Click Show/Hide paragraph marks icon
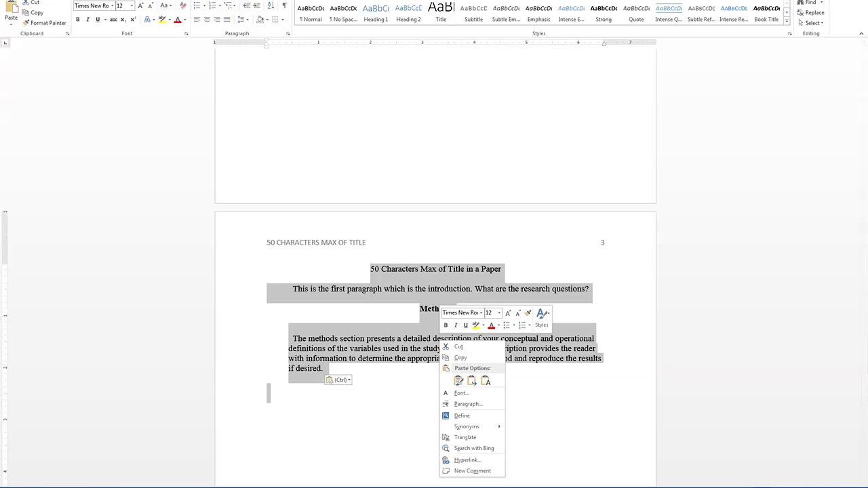The width and height of the screenshot is (868, 488). tap(284, 5)
